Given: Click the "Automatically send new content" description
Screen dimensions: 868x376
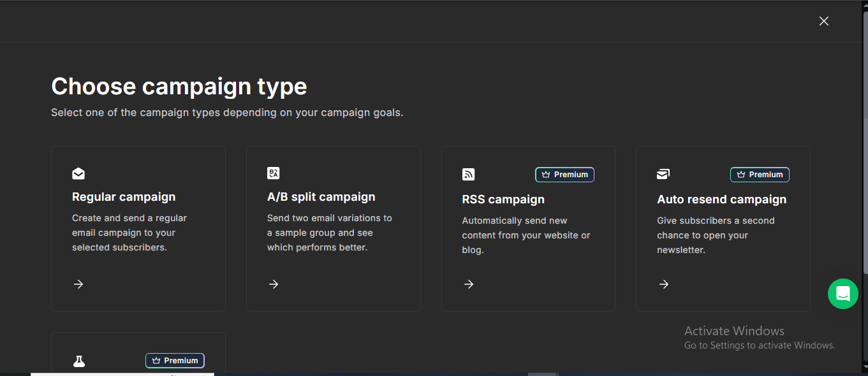Looking at the screenshot, I should [x=526, y=235].
